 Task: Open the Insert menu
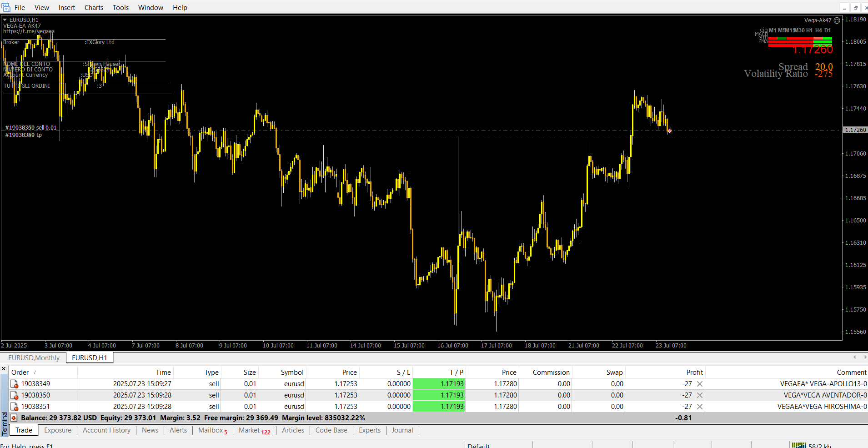click(66, 8)
